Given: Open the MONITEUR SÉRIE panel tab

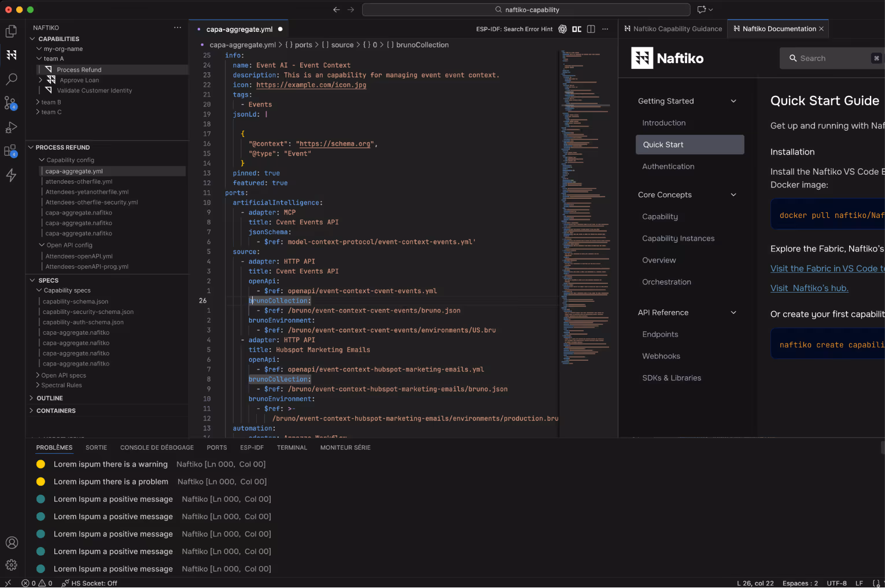Looking at the screenshot, I should click(345, 448).
